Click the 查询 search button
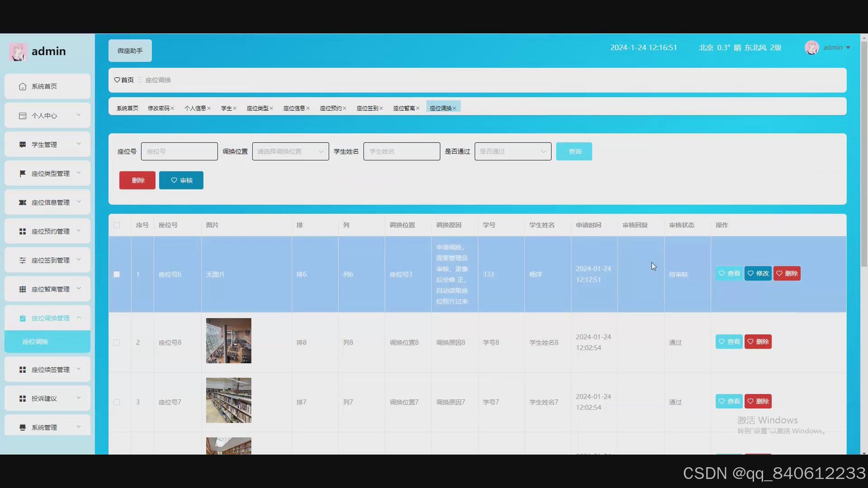The width and height of the screenshot is (868, 488). point(574,151)
